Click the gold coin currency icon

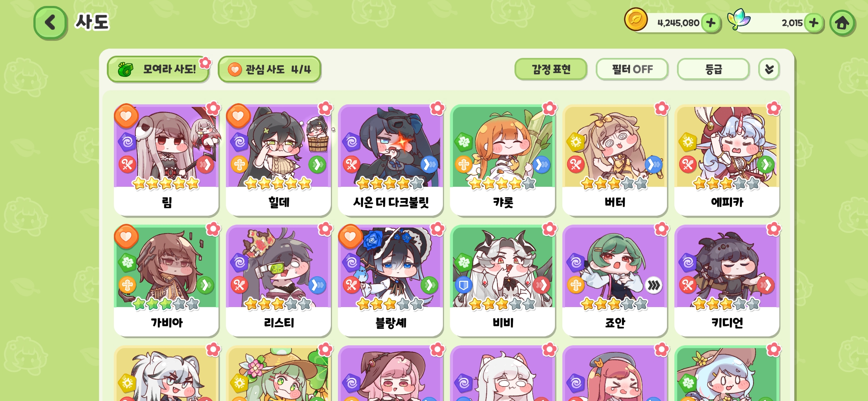pos(636,19)
